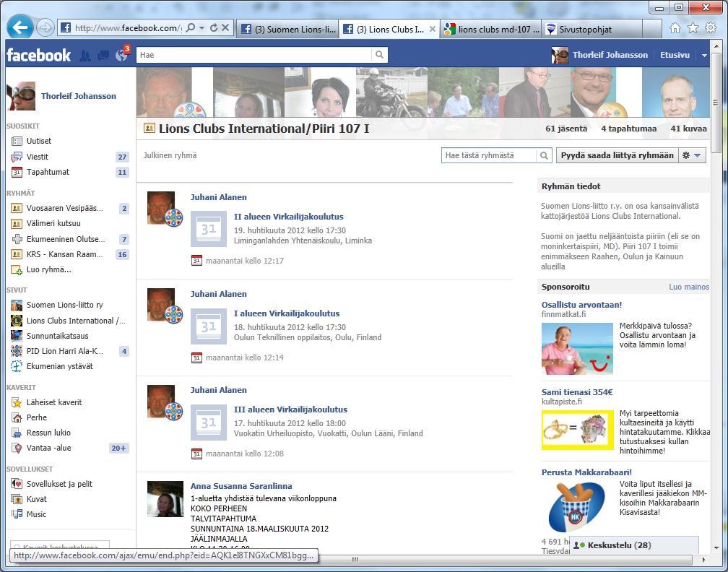Open the Keskustelu (28) chat bar
This screenshot has height=572, width=728.
click(633, 545)
